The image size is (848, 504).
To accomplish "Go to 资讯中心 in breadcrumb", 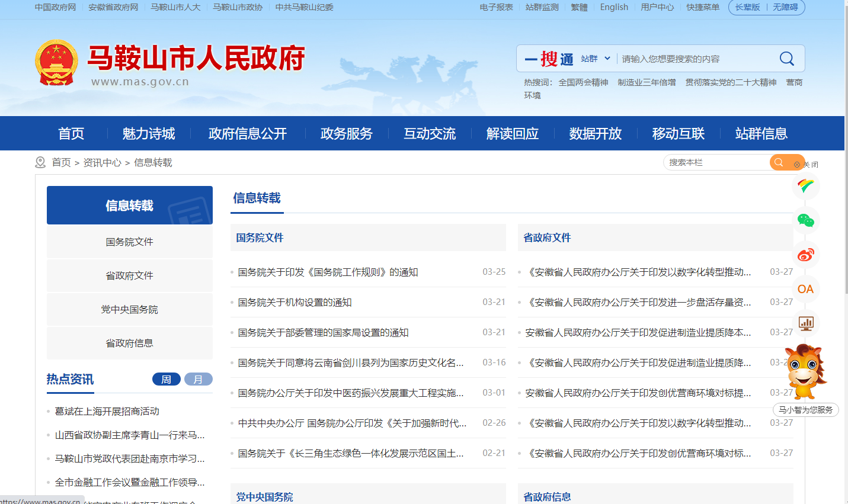I will tap(102, 162).
